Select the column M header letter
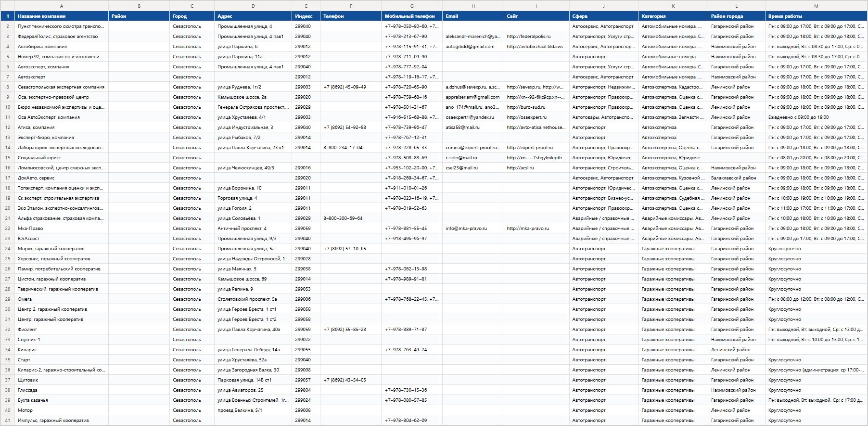The height and width of the screenshot is (434, 868). 816,6
